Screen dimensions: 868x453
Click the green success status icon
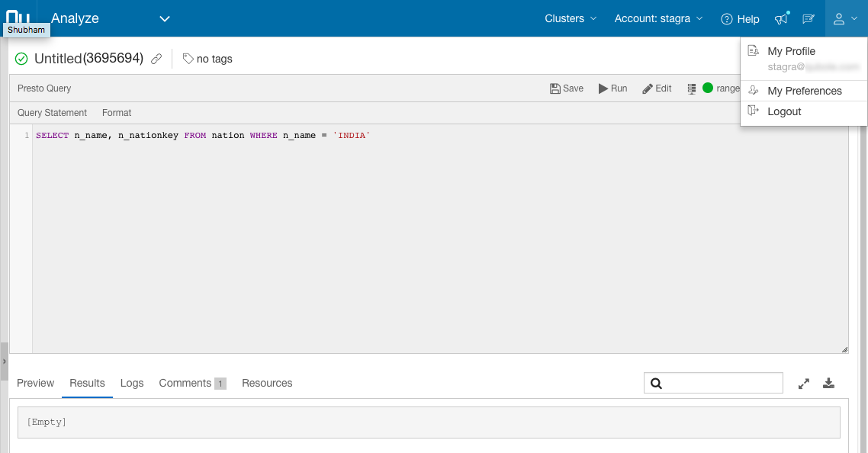(21, 59)
